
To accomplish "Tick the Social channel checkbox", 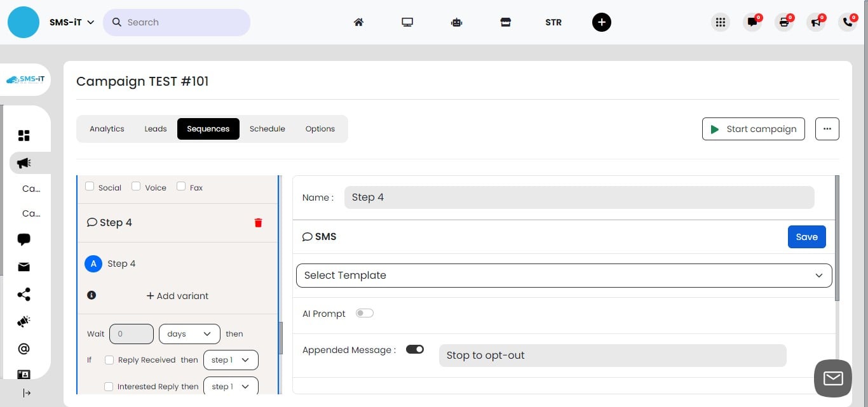I will [90, 185].
